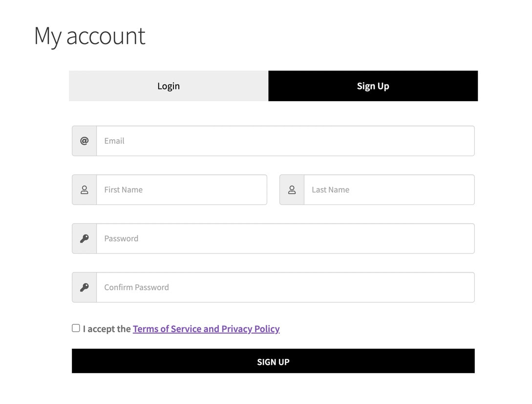Uncheck the I accept the Terms checkbox
Image resolution: width=532 pixels, height=404 pixels.
76,328
